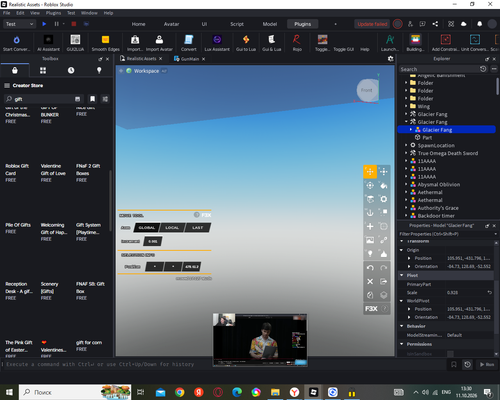The width and height of the screenshot is (500, 400).
Task: Click the F3X undo arrow
Action: (370, 268)
